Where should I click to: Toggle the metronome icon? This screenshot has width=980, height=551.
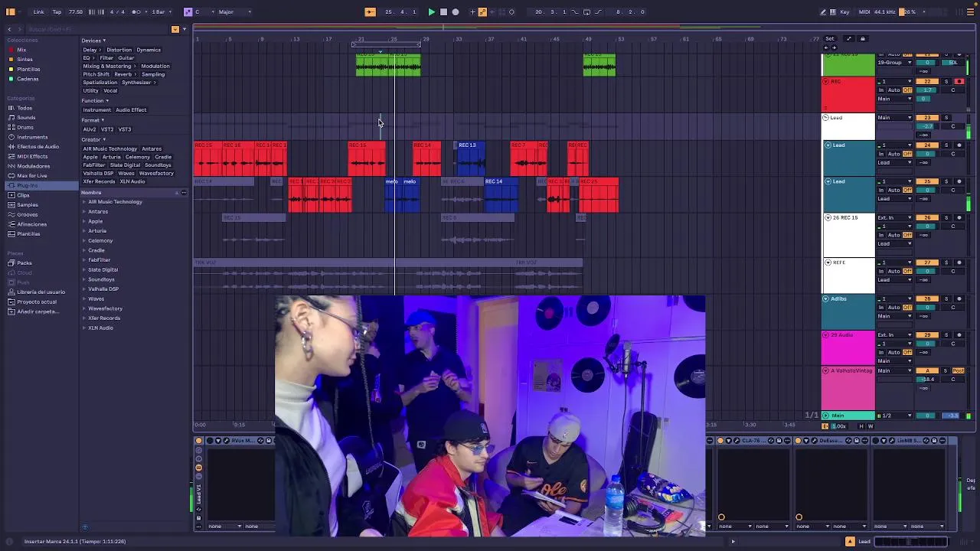point(136,11)
